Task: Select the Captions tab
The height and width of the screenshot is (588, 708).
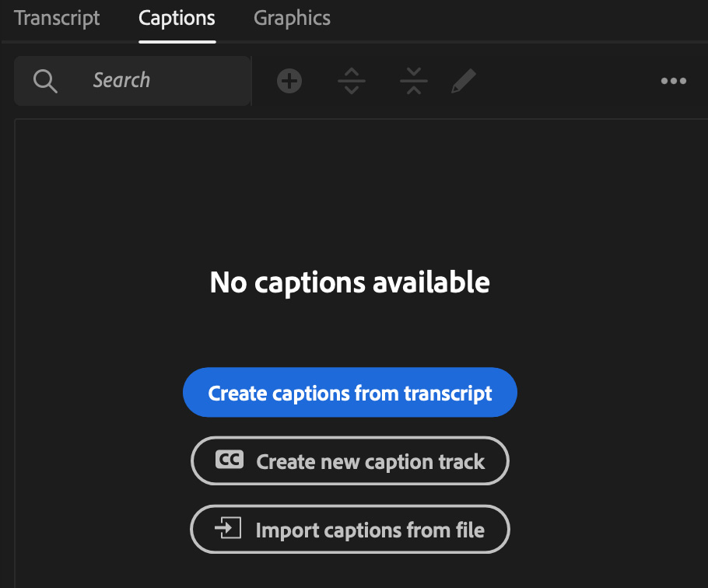Action: (x=177, y=19)
